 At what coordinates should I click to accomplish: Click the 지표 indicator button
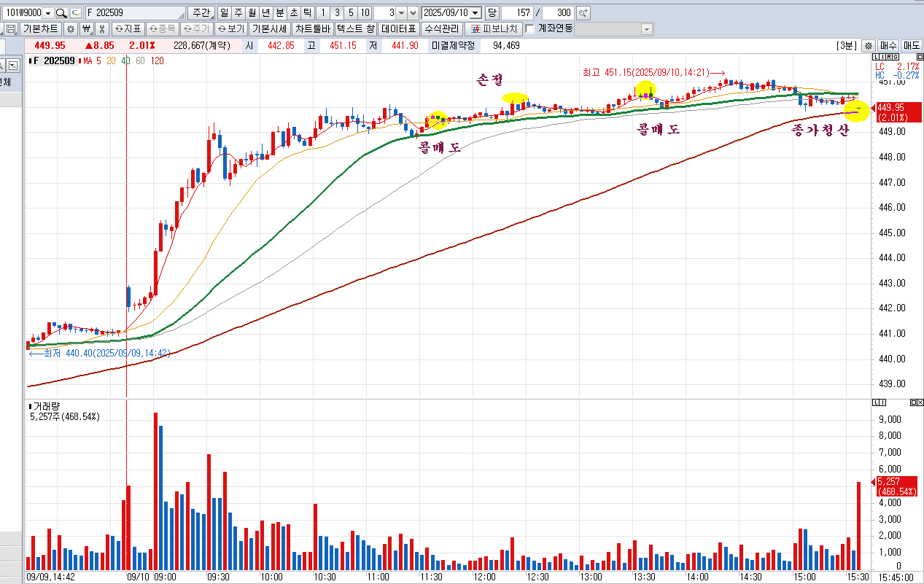click(128, 29)
